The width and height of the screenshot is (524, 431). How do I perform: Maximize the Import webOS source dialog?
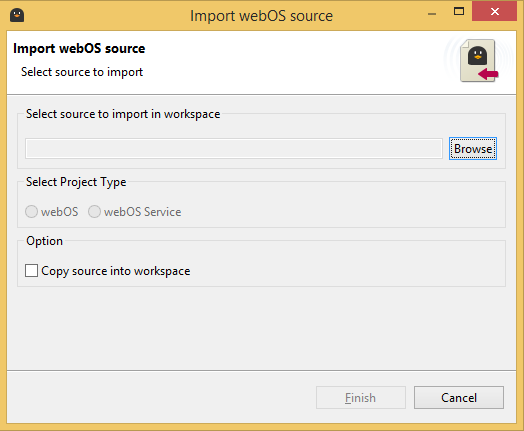459,12
